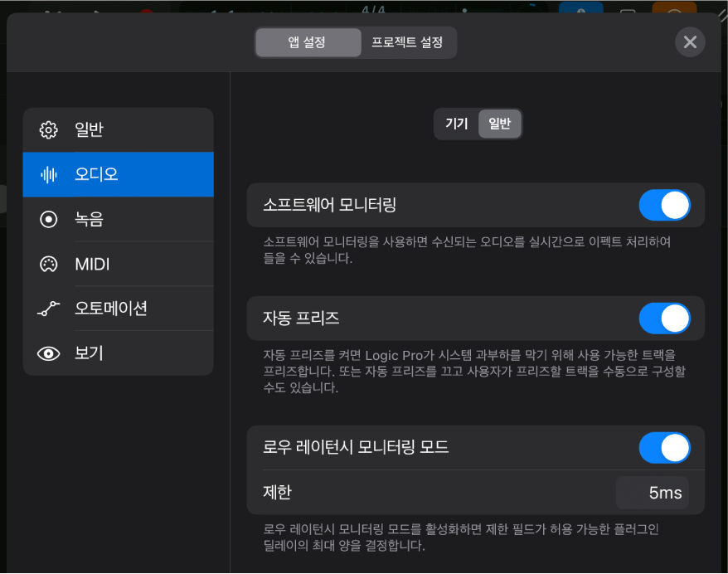Click the 5ms 제한 value field
The image size is (728, 574).
(x=652, y=493)
